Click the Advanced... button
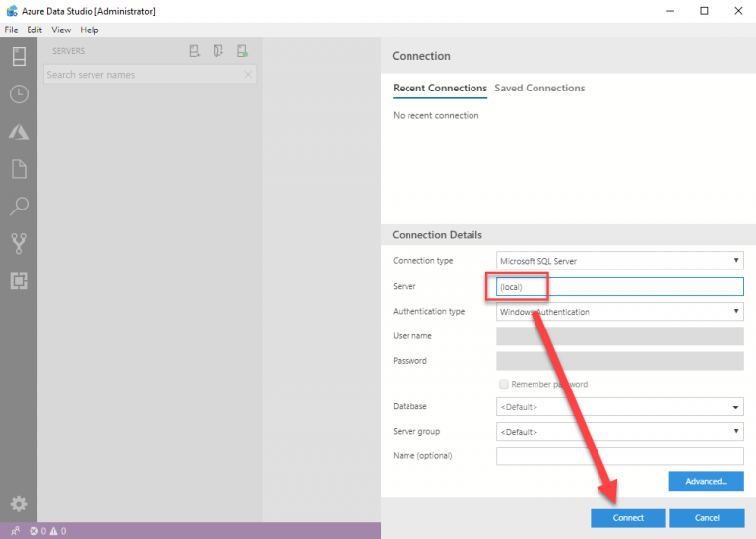The height and width of the screenshot is (539, 756). click(707, 481)
